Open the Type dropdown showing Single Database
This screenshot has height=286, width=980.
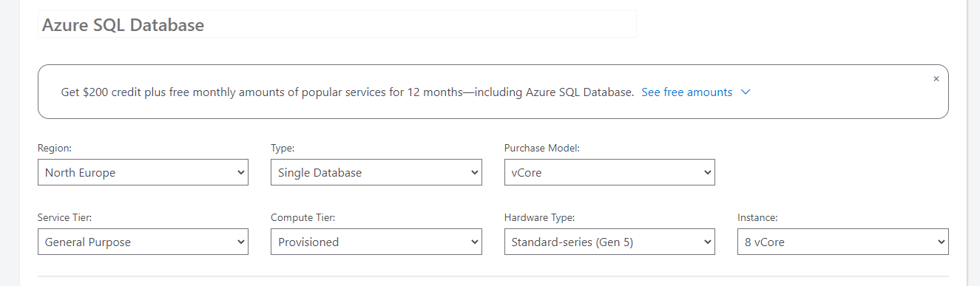(376, 172)
